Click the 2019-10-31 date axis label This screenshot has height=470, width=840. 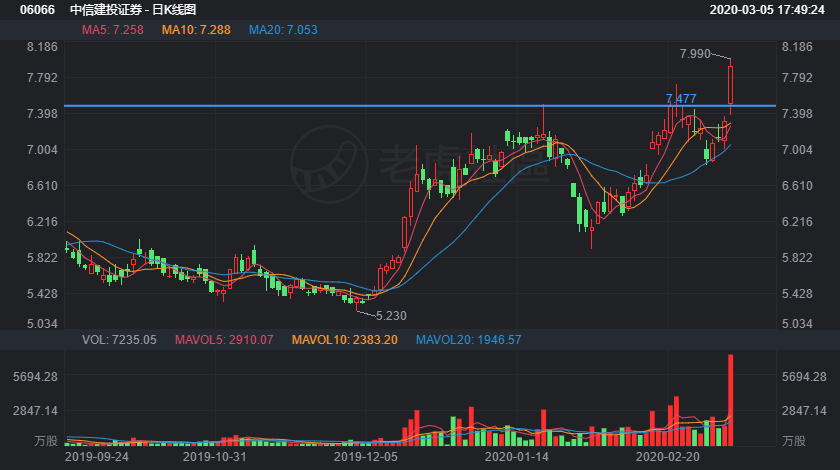214,457
